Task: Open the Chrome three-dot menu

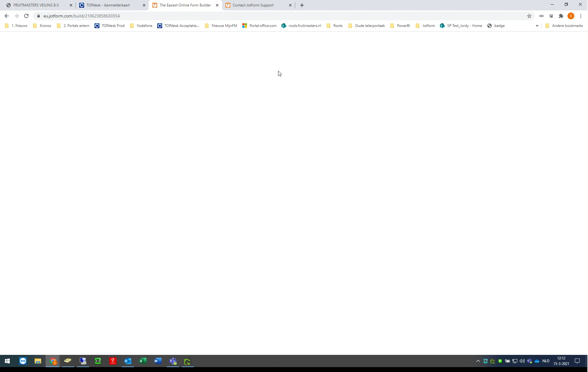Action: point(581,16)
